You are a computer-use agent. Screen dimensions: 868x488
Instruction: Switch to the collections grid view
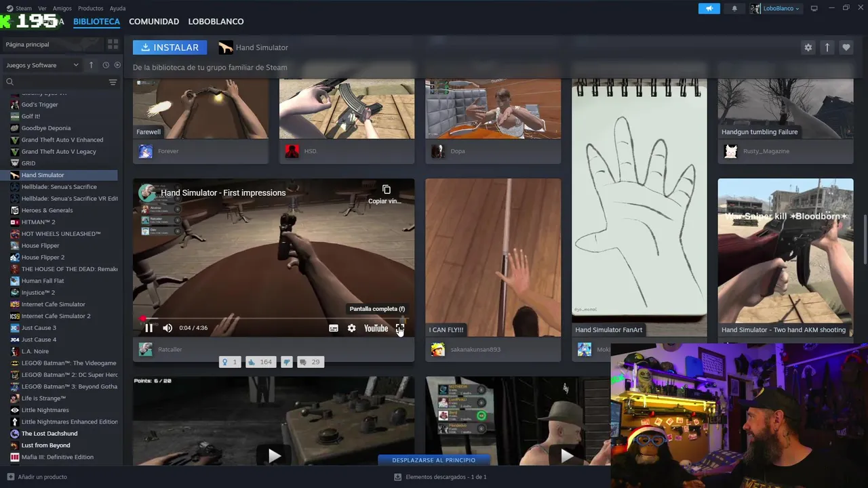pos(113,44)
